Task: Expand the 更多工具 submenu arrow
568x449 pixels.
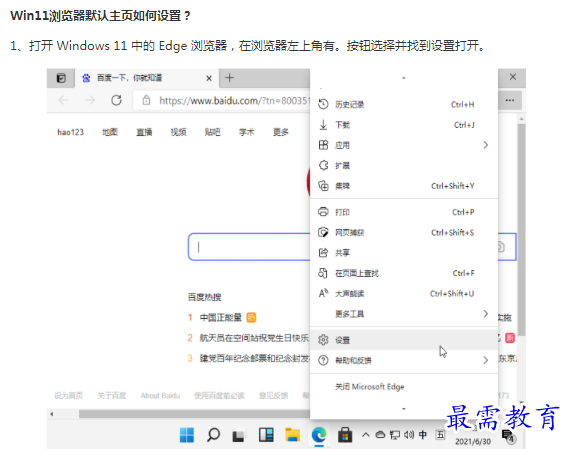Action: point(486,313)
